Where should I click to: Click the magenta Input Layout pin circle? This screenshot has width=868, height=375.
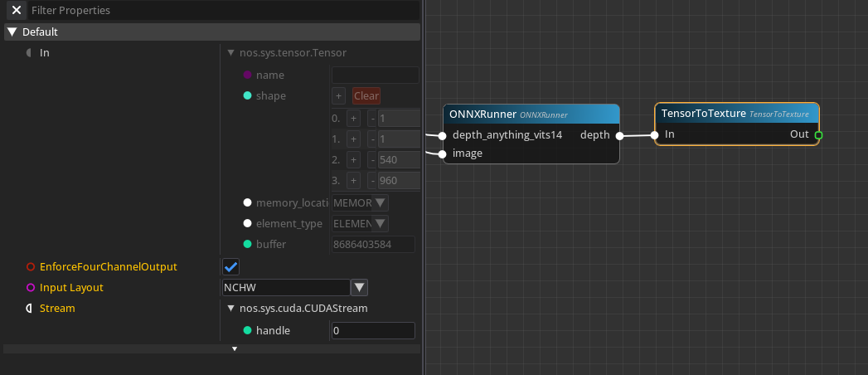[31, 288]
